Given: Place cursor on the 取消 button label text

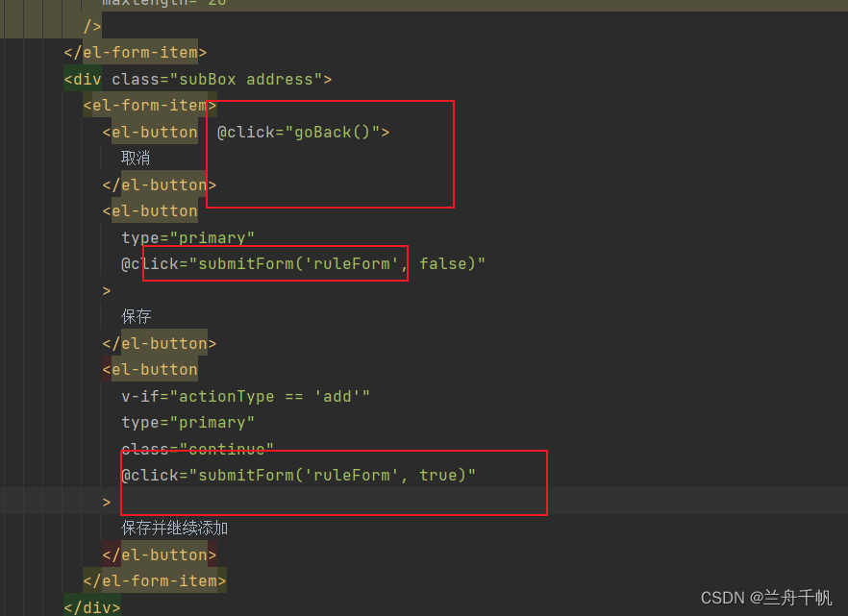Looking at the screenshot, I should click(136, 159).
